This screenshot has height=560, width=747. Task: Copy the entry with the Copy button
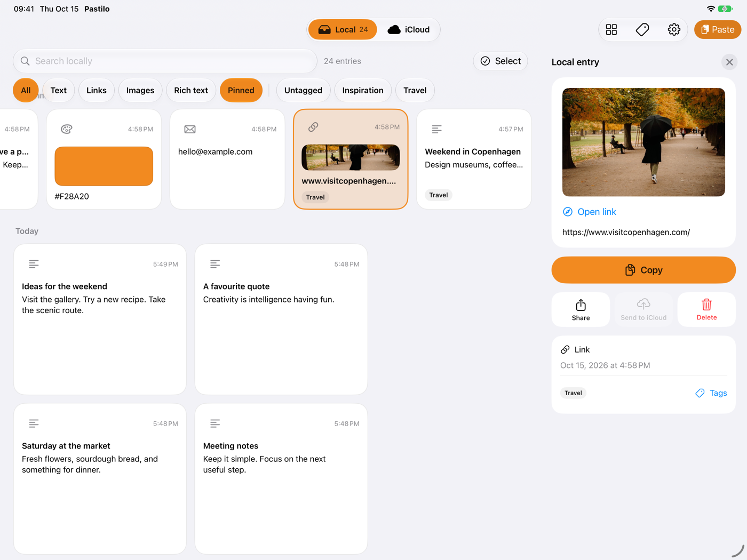click(643, 270)
